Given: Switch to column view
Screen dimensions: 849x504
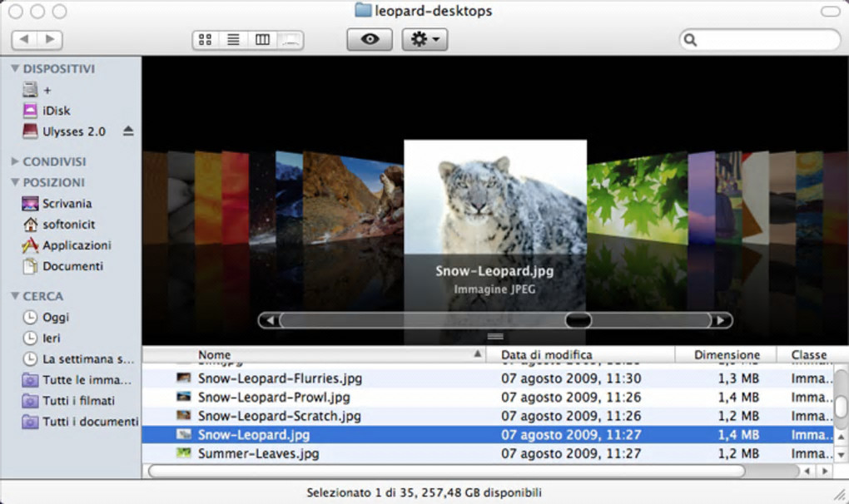Looking at the screenshot, I should (x=262, y=40).
